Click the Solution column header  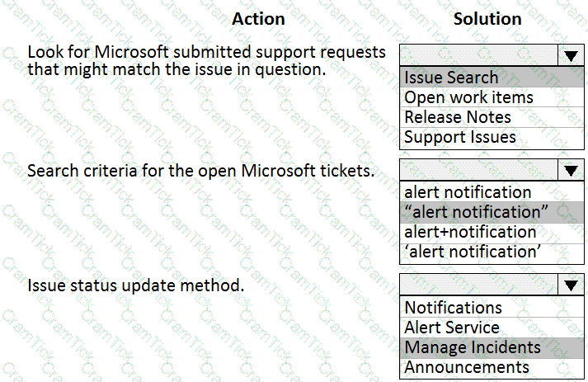pyautogui.click(x=487, y=19)
